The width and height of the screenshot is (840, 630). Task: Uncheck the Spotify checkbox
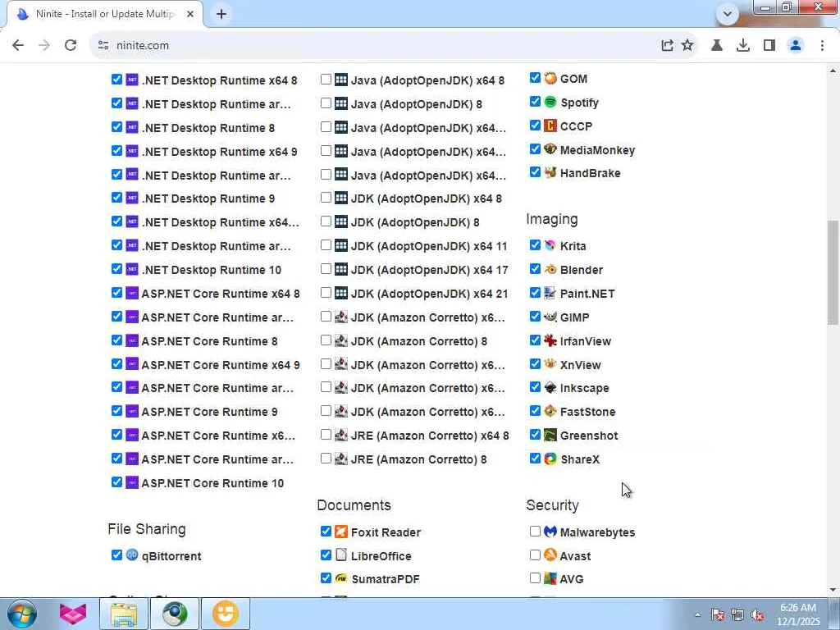click(535, 101)
